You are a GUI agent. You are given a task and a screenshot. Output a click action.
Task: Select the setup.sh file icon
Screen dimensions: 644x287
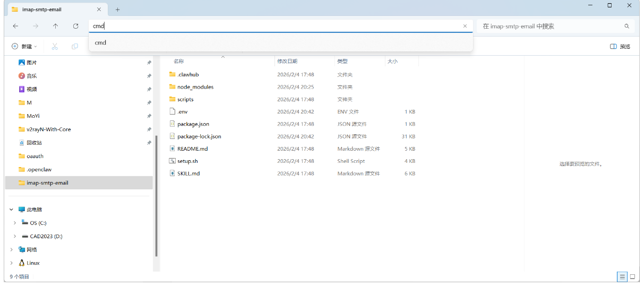tap(172, 161)
